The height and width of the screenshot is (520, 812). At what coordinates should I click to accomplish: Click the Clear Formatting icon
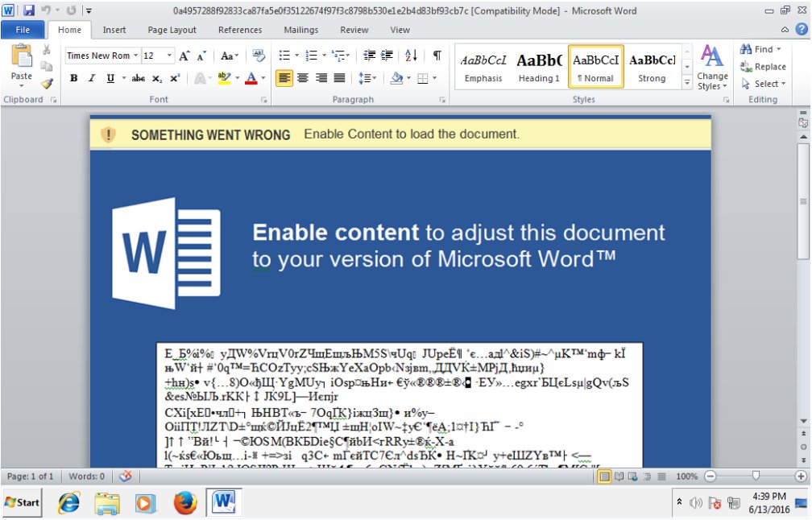click(259, 56)
